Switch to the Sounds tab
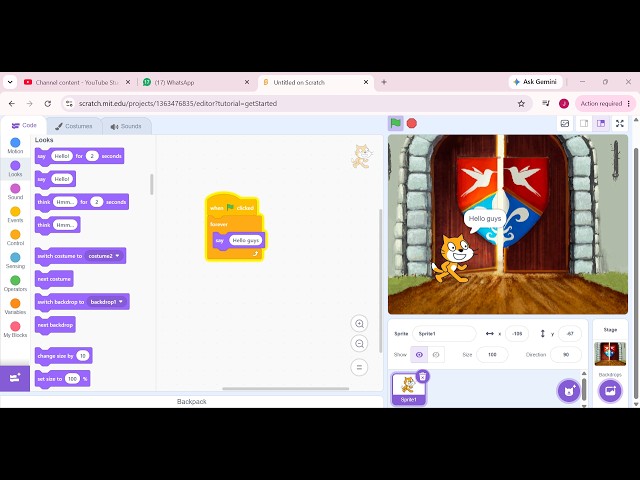Screen dimensions: 640x480 pyautogui.click(x=126, y=126)
